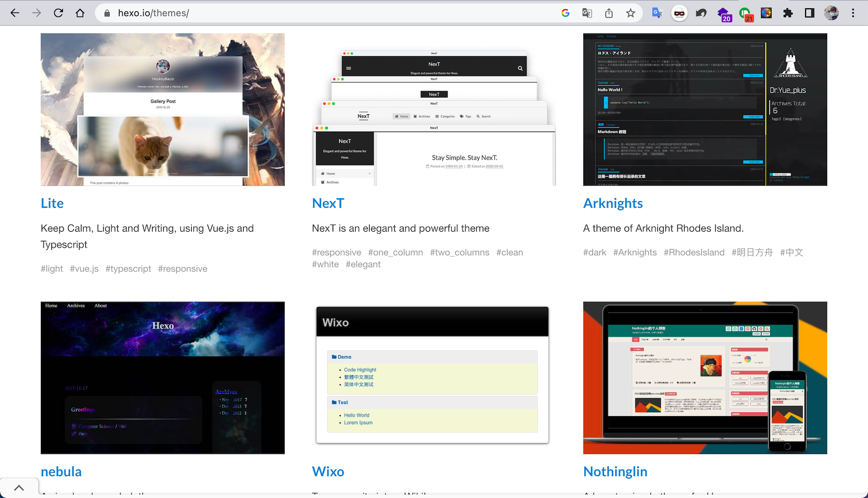Viewport: 868px width, 498px height.
Task: Toggle the browser side panel
Action: [x=809, y=13]
